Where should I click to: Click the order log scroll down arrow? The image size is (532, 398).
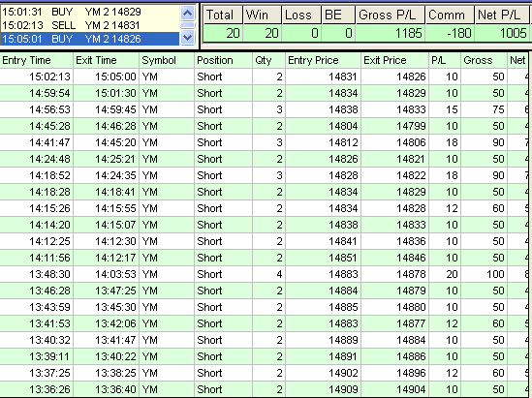[x=188, y=38]
